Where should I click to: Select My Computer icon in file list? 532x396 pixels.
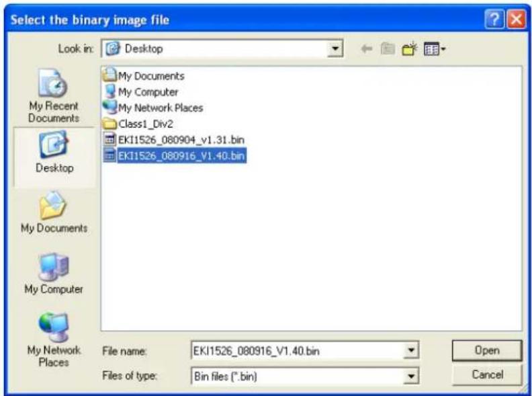click(x=110, y=91)
